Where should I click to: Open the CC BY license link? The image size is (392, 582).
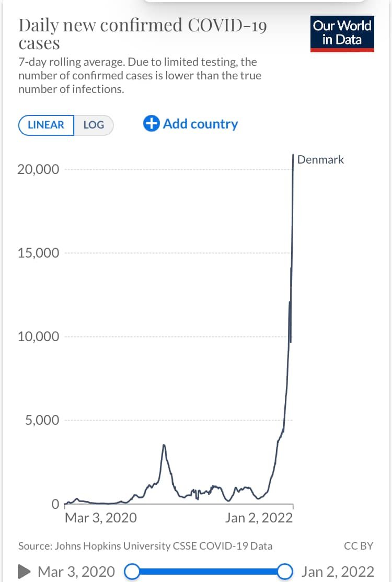point(359,546)
